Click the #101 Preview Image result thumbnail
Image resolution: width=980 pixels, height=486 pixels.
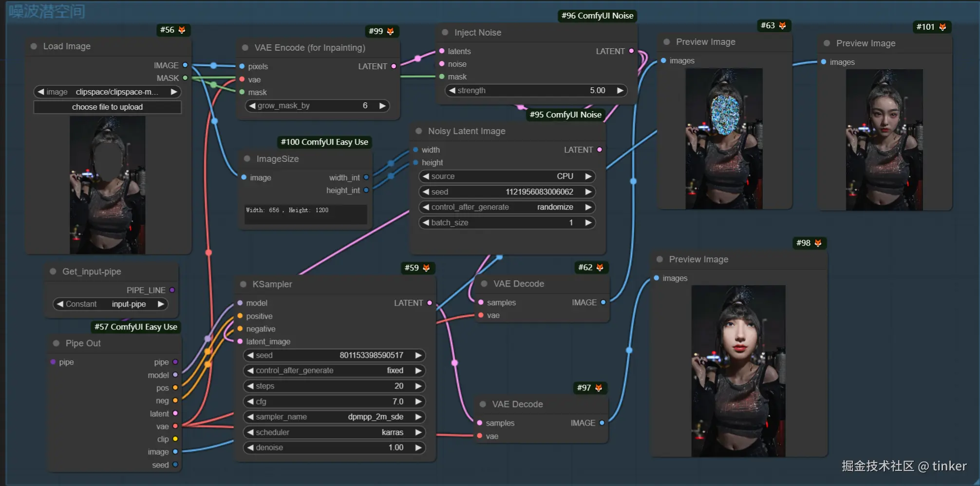coord(885,140)
